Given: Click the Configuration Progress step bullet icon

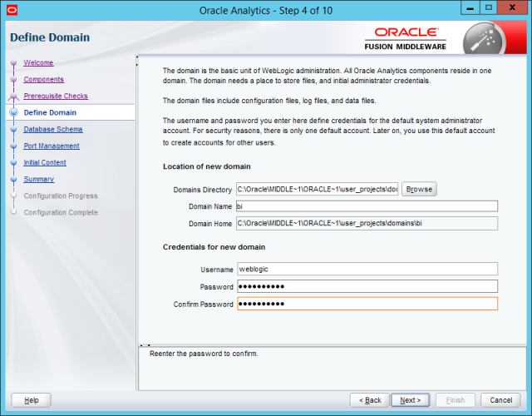Looking at the screenshot, I should click(13, 196).
